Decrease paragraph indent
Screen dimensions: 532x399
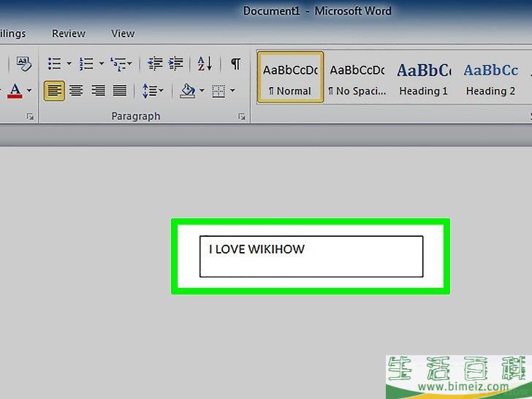point(155,64)
